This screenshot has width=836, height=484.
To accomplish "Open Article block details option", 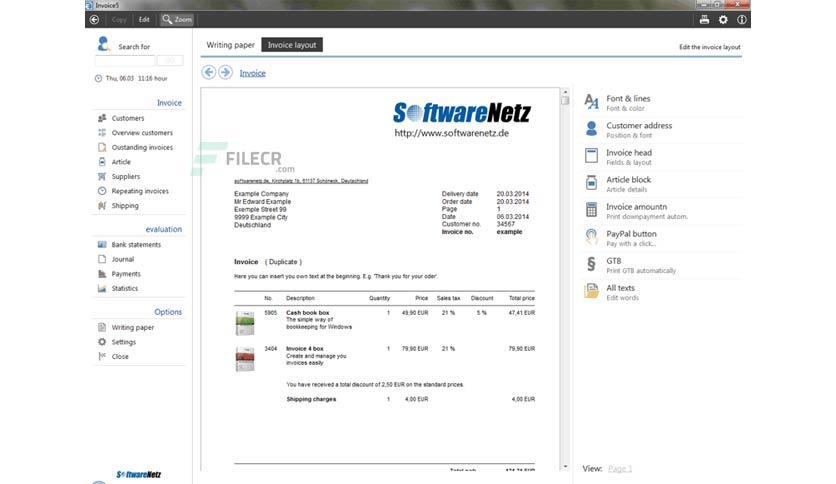I will pos(661,184).
